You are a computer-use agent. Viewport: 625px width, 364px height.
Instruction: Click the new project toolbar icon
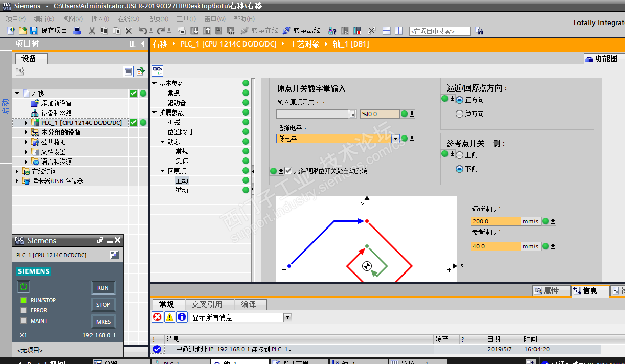11,31
